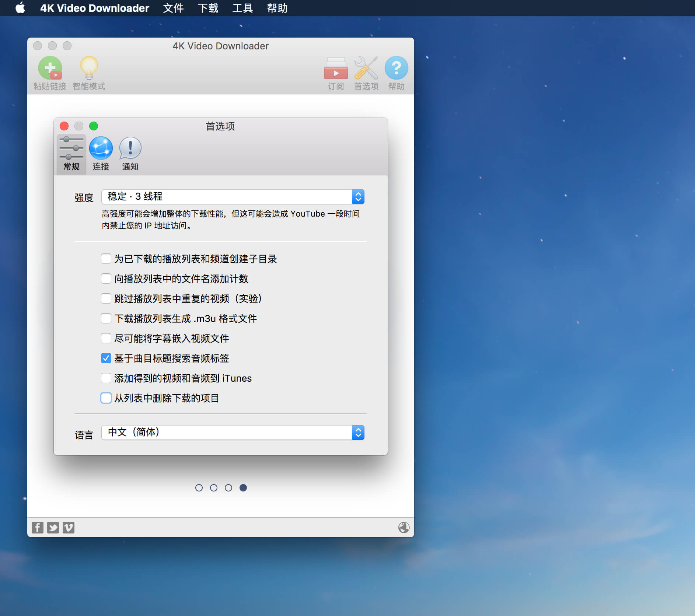Open the 语言 language dropdown
The width and height of the screenshot is (695, 616).
[233, 433]
